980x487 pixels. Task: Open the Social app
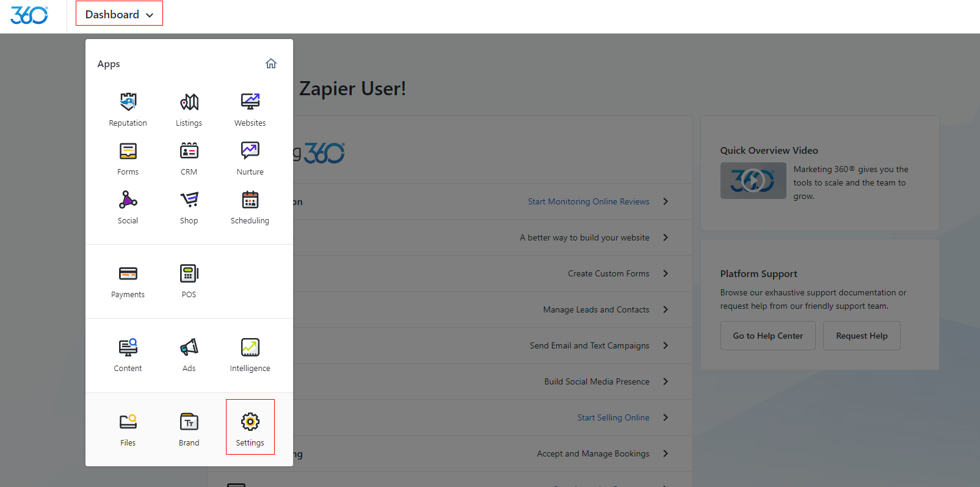click(x=128, y=207)
